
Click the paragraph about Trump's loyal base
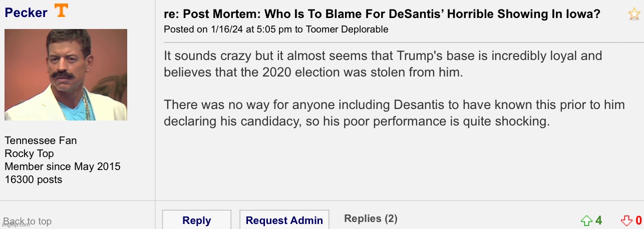[x=383, y=63]
